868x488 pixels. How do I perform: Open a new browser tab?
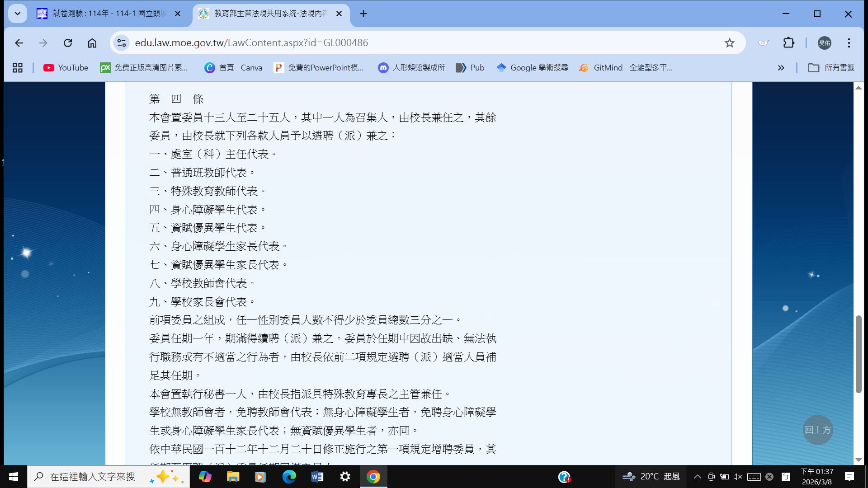[363, 14]
